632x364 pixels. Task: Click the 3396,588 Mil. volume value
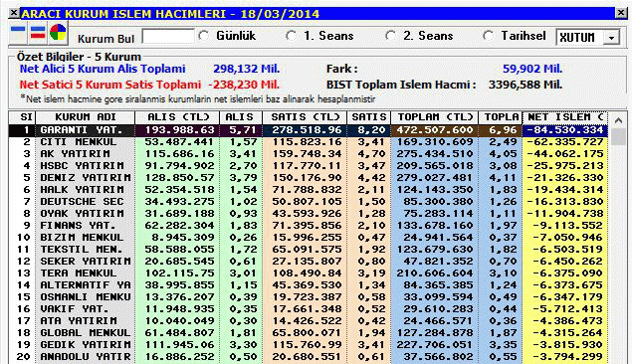(526, 85)
